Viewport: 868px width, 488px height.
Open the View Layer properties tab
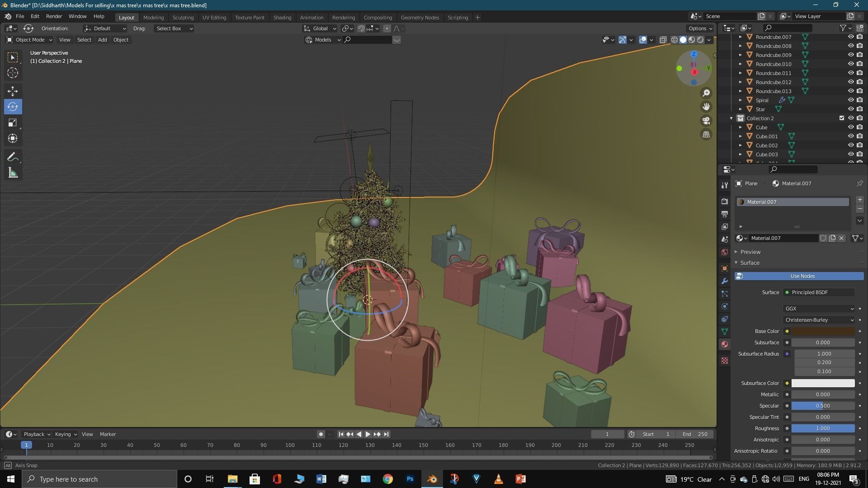[x=725, y=227]
